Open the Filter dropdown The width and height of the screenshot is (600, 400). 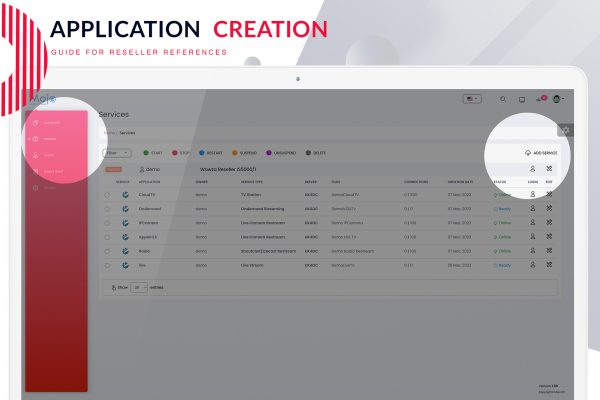click(x=117, y=153)
